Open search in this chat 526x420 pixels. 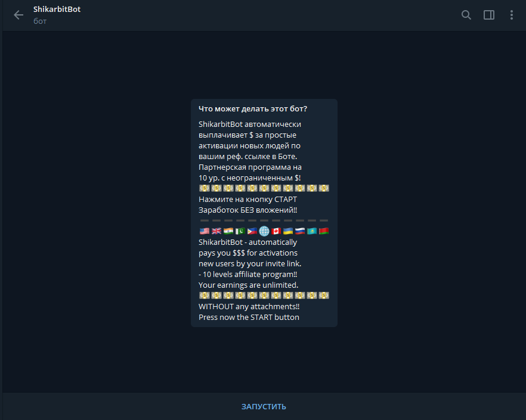coord(466,15)
